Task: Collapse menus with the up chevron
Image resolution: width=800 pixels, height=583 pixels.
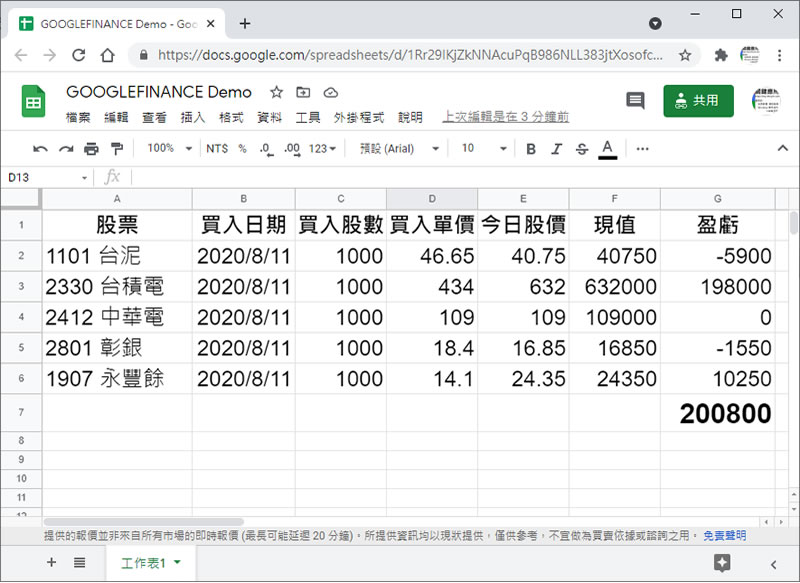Action: click(782, 148)
